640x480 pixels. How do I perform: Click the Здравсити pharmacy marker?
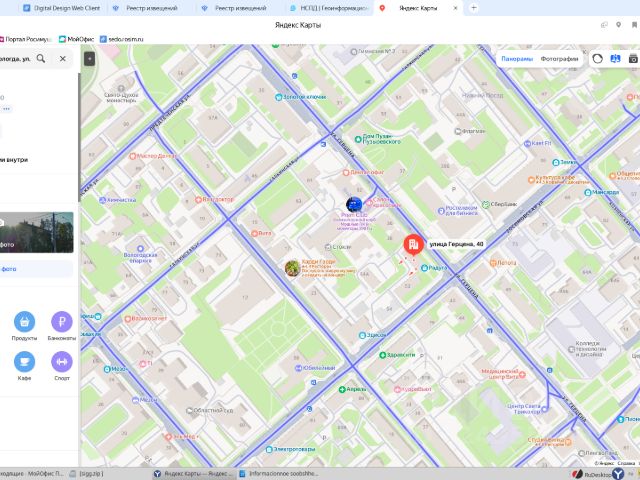tap(383, 355)
